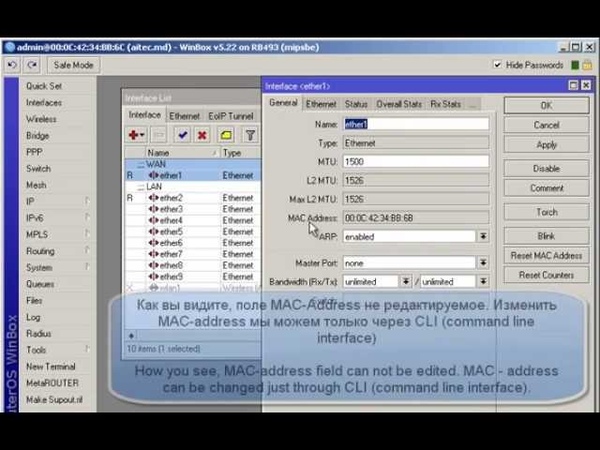Expand the Rx Bandwidth unlimited dropdown

pos(406,282)
